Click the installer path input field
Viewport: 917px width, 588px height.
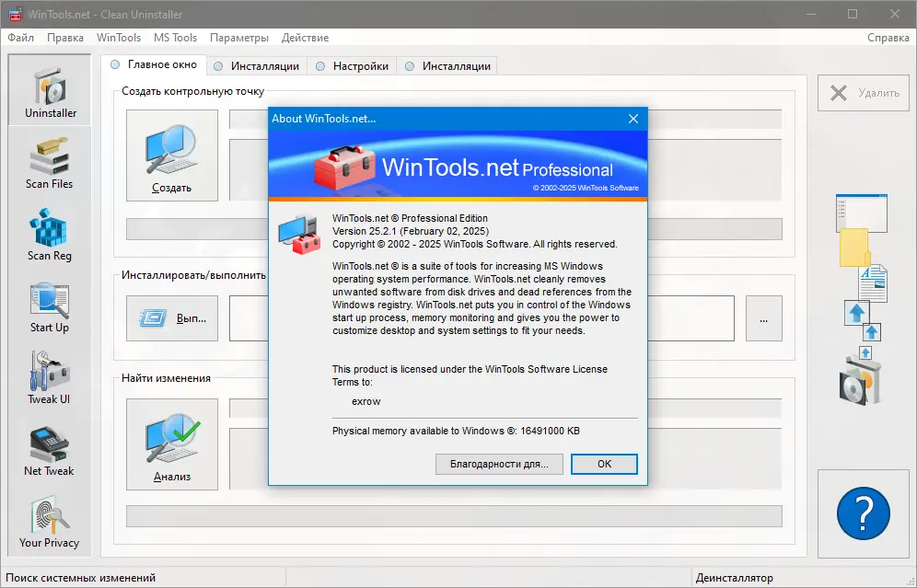[x=482, y=318]
